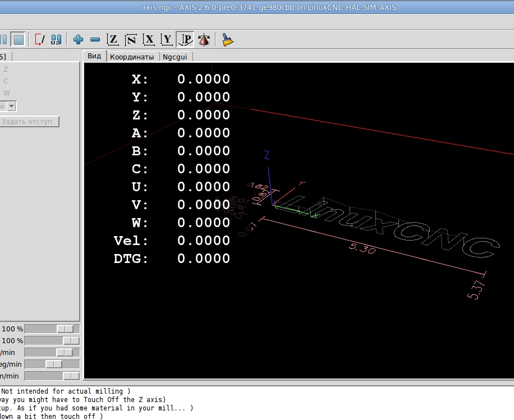514x420 pixels.
Task: Clear live plot with broom icon
Action: 227,40
